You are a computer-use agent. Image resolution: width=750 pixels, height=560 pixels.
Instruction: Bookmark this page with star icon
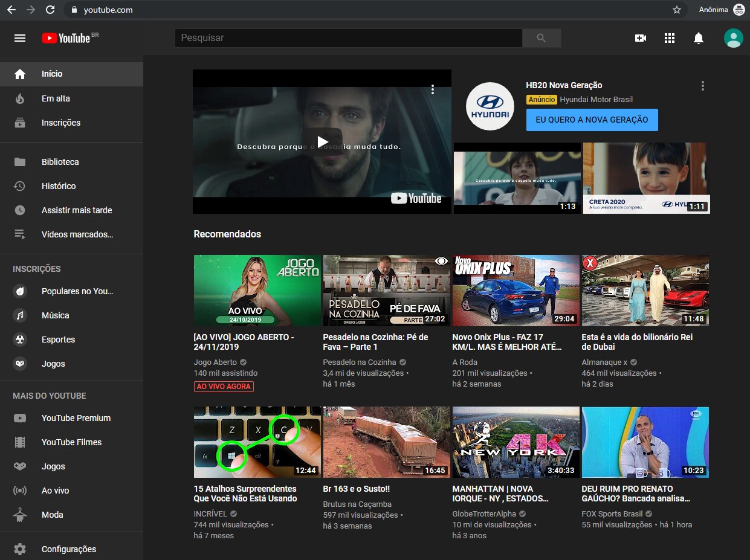pos(677,10)
